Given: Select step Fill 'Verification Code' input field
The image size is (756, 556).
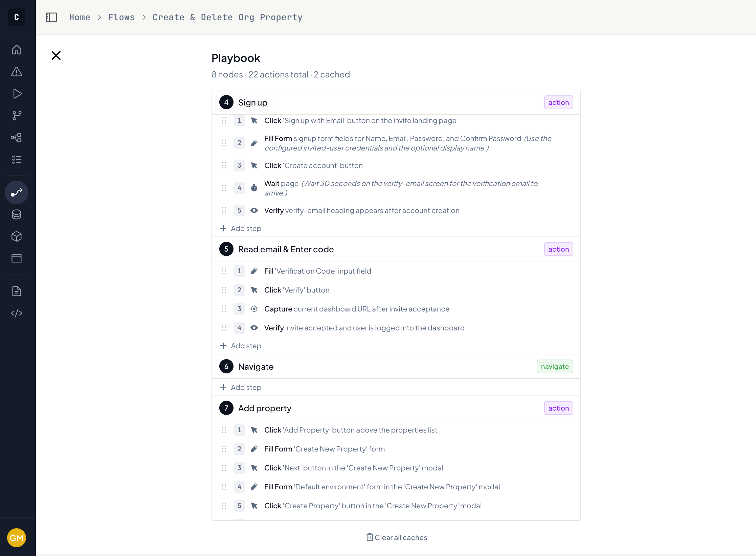Looking at the screenshot, I should (396, 271).
